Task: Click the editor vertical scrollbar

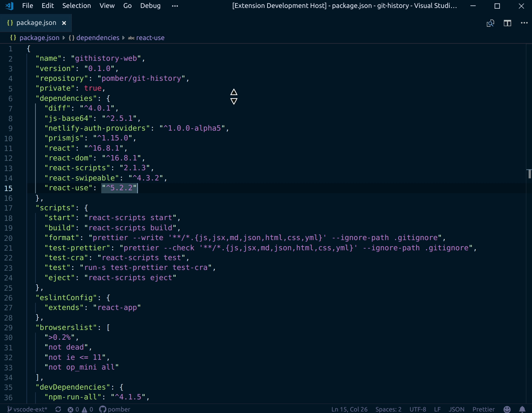Action: pos(529,174)
